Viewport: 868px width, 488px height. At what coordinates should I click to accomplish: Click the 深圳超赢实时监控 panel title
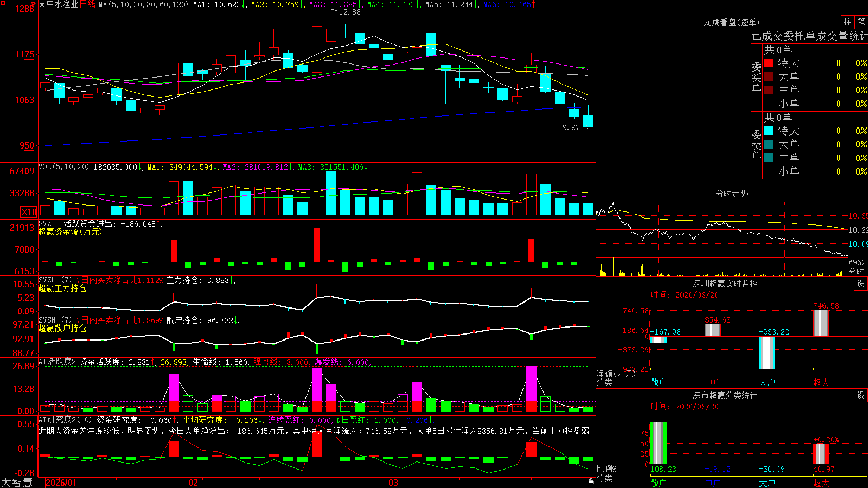(x=725, y=284)
